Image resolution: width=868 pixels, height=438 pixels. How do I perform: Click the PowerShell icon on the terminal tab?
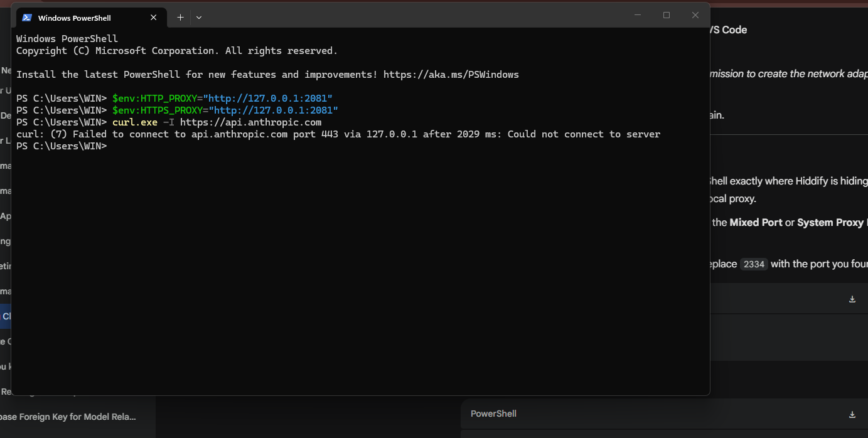click(x=27, y=18)
